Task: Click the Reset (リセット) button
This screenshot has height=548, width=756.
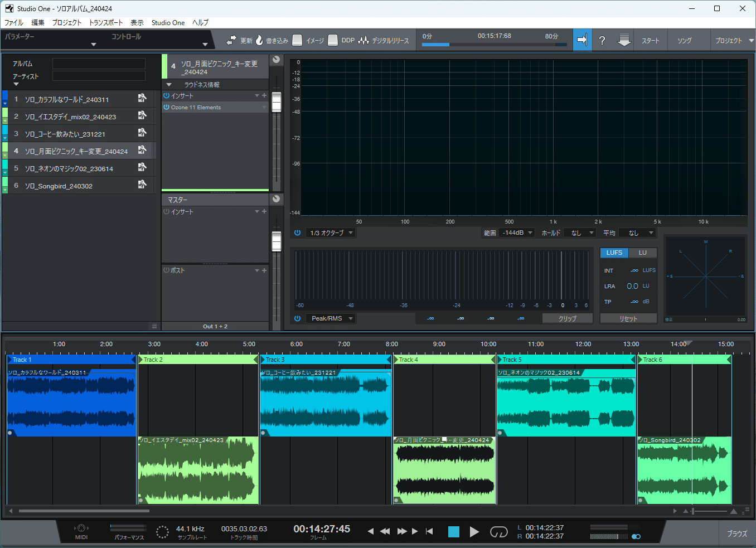Action: (x=628, y=318)
